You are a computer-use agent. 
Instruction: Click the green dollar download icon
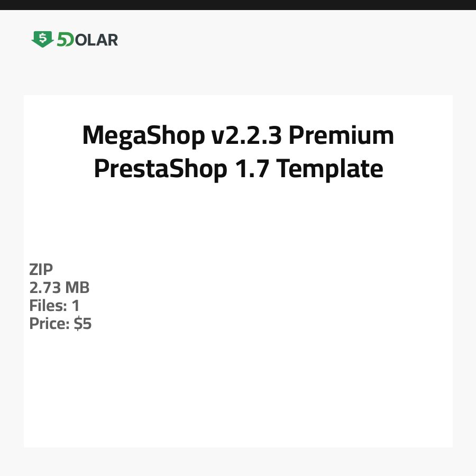click(x=42, y=39)
